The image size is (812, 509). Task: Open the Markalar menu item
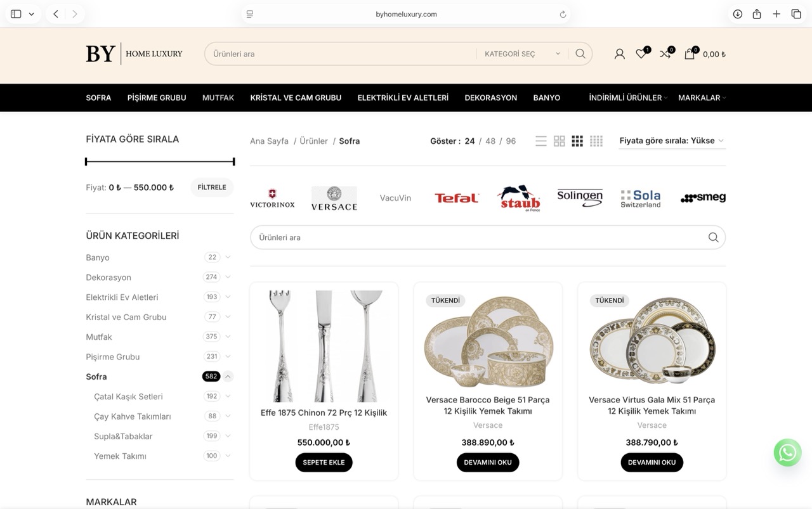coord(699,98)
